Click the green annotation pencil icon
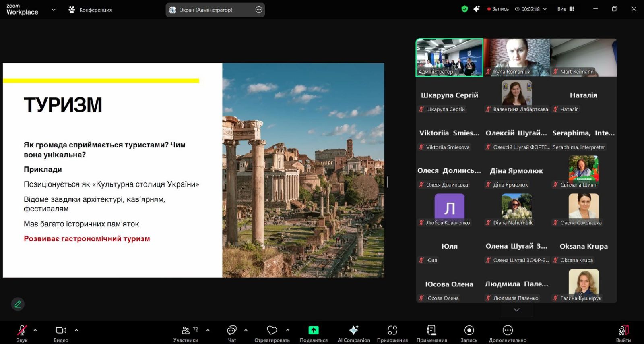Image resolution: width=644 pixels, height=344 pixels. (18, 304)
